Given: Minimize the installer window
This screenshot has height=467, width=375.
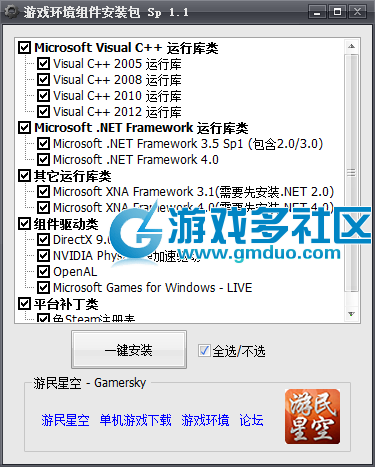Looking at the screenshot, I should [x=317, y=12].
